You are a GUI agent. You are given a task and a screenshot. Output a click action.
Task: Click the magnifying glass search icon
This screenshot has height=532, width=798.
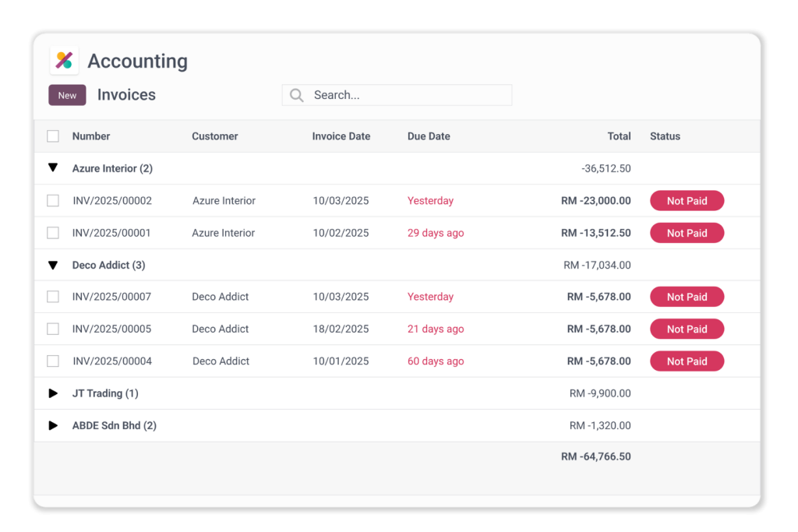tap(296, 95)
